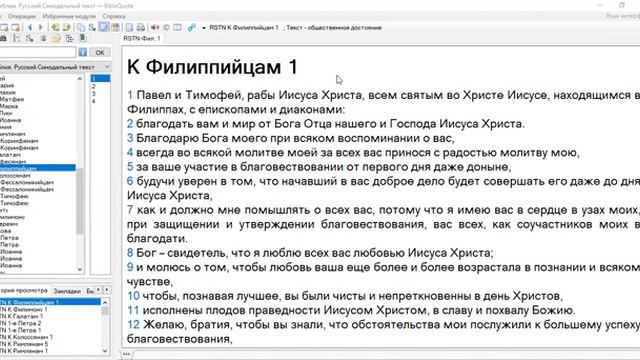Click the '...' tab below the text pane
The height and width of the screenshot is (360, 640).
[127, 354]
